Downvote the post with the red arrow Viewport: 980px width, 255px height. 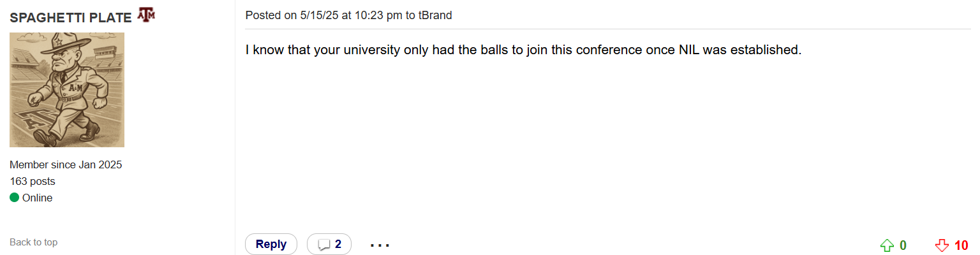coord(942,245)
